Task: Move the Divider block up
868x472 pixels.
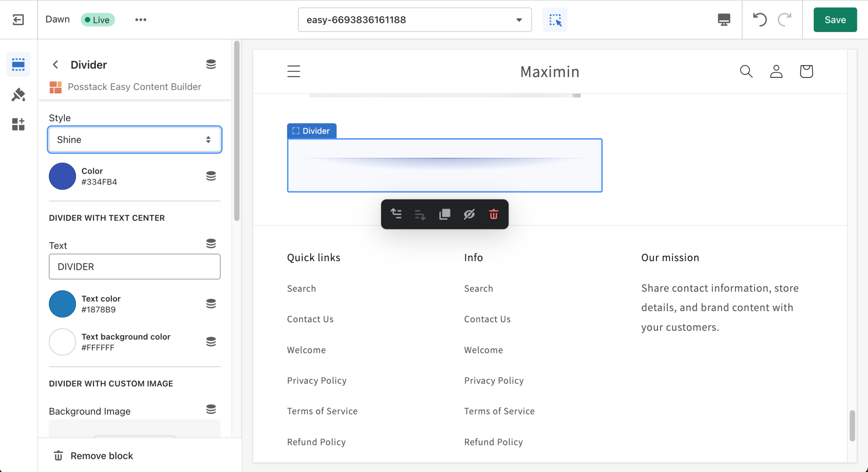Action: [x=396, y=214]
